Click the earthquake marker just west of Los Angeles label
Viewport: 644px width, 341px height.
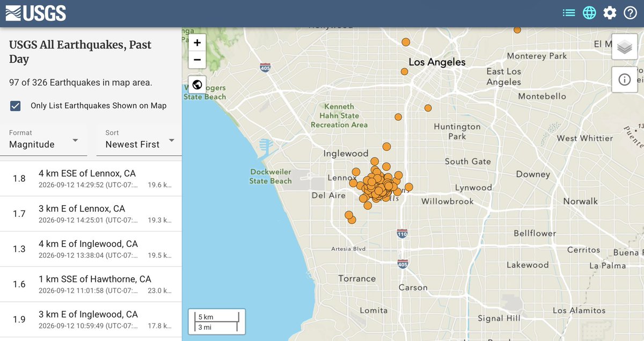pos(405,71)
